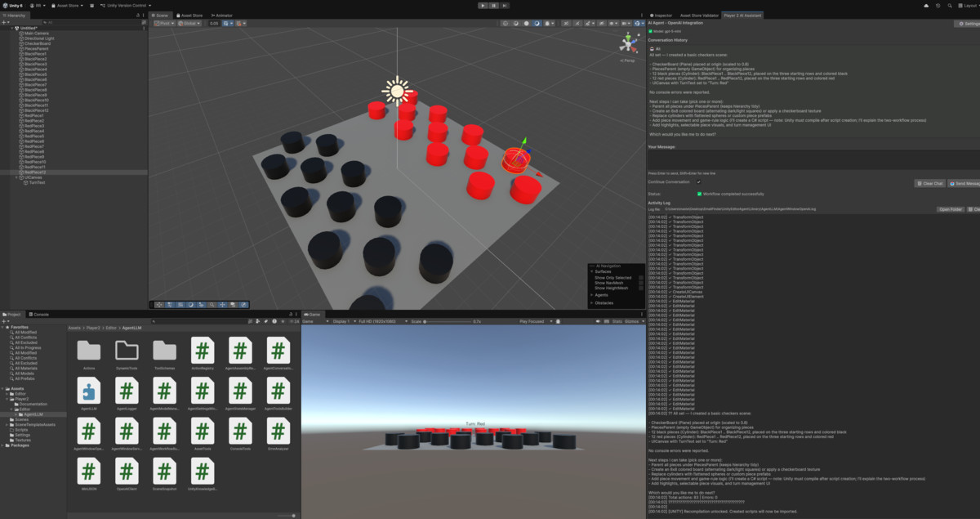Screen dimensions: 980x519
Task: Select BlackPiece1 in Hierarchy
Action: pyautogui.click(x=34, y=54)
